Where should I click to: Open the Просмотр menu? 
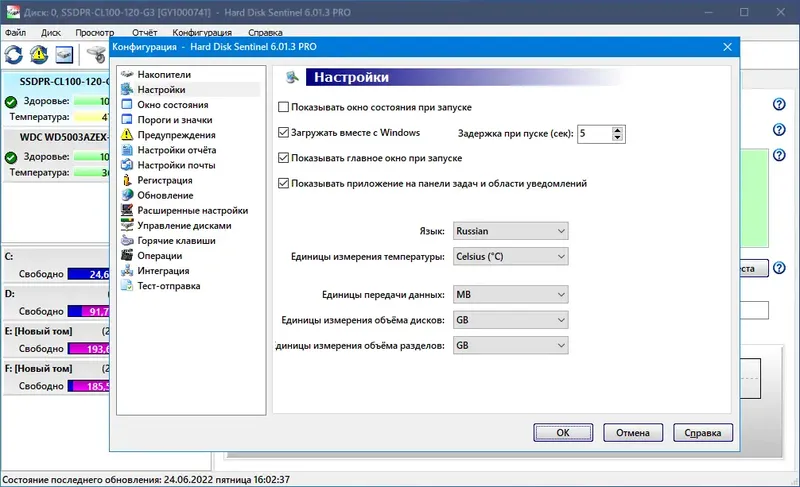95,32
